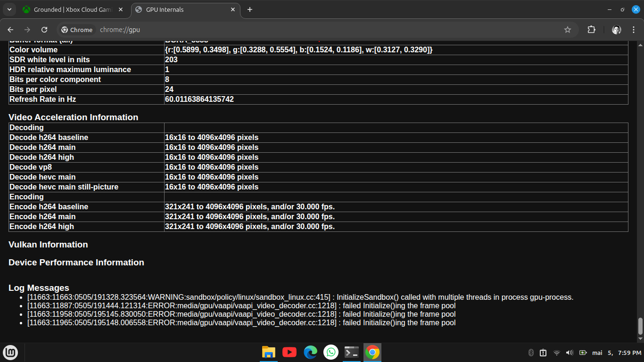The image size is (644, 362).
Task: Switch to the Grounded Xbox Cloud Gaming tab
Action: click(x=71, y=9)
